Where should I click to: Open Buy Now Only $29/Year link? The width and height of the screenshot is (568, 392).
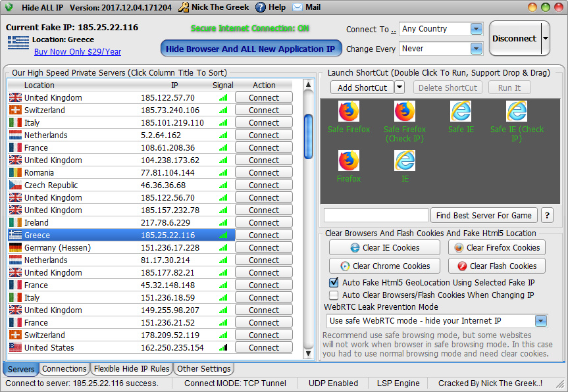click(x=78, y=52)
